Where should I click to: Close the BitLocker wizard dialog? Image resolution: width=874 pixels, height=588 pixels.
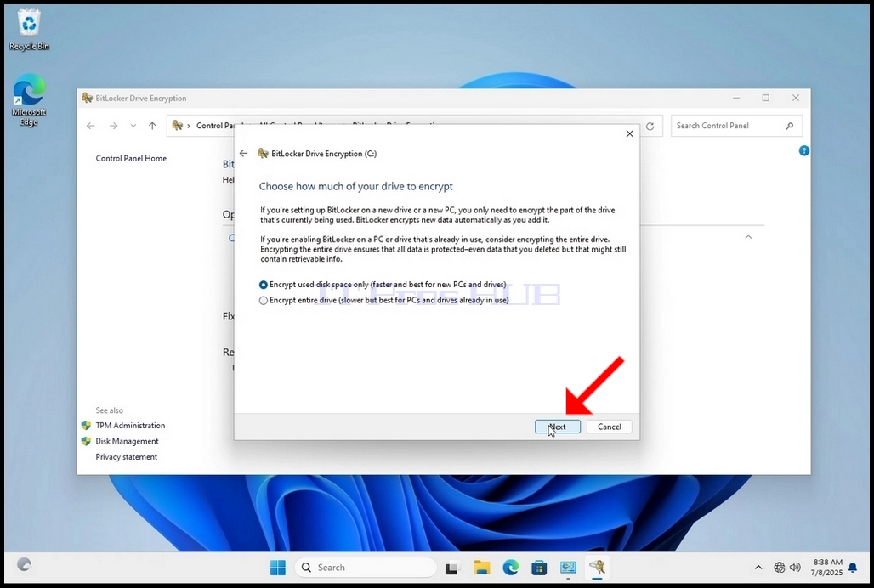point(629,133)
